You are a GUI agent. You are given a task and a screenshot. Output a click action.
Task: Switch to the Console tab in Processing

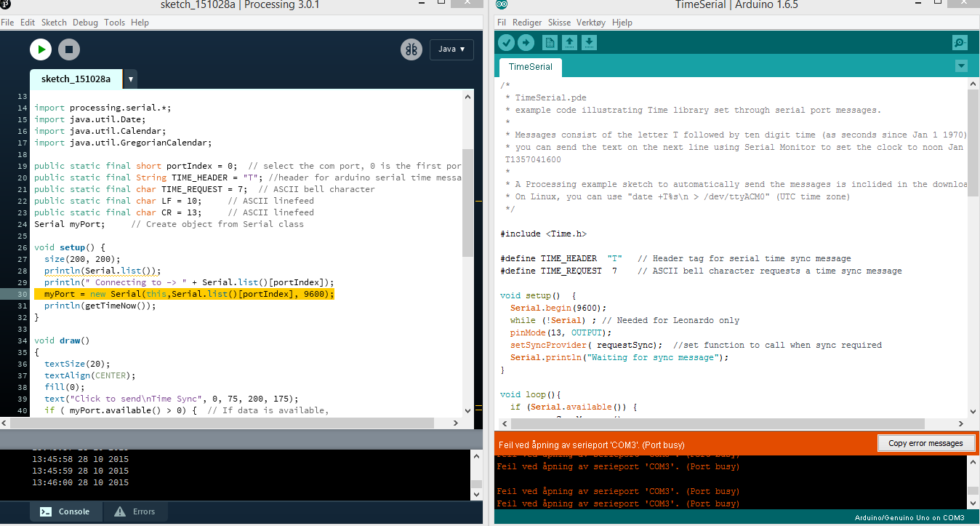(x=65, y=511)
